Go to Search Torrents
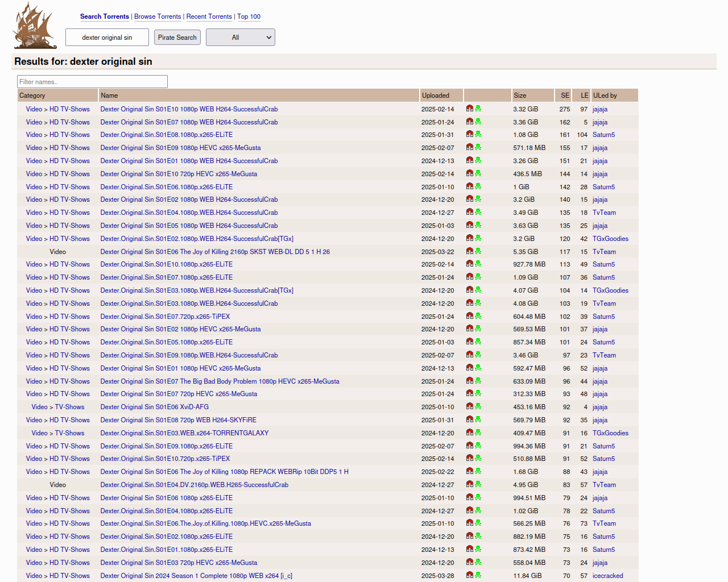Screen dimensions: 728x582 [105, 16]
